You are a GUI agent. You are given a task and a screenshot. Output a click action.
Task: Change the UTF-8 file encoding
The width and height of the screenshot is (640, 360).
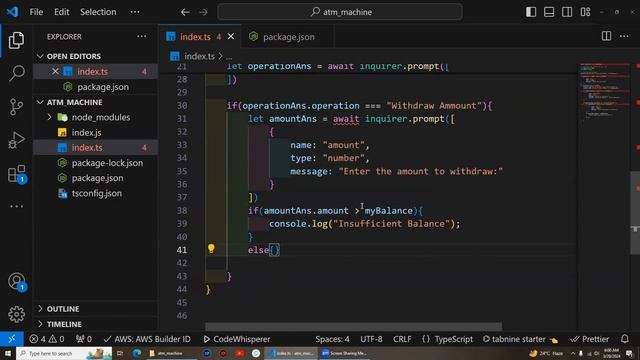coord(371,339)
